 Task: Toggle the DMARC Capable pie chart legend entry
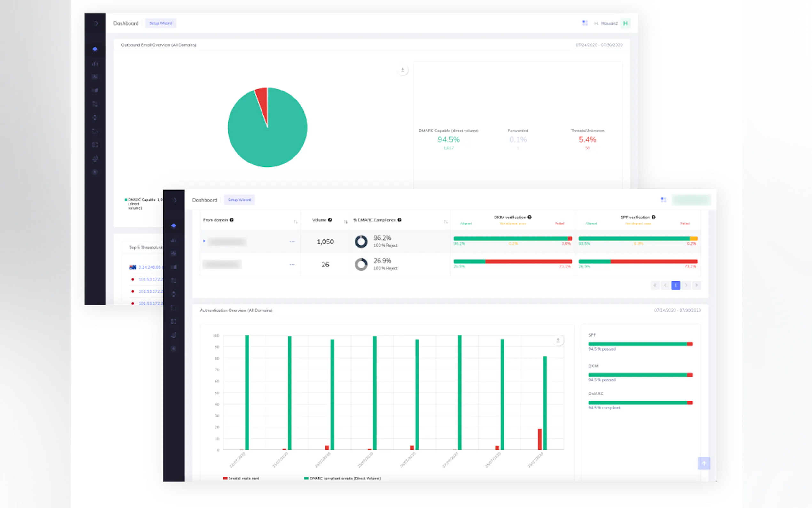pyautogui.click(x=141, y=200)
